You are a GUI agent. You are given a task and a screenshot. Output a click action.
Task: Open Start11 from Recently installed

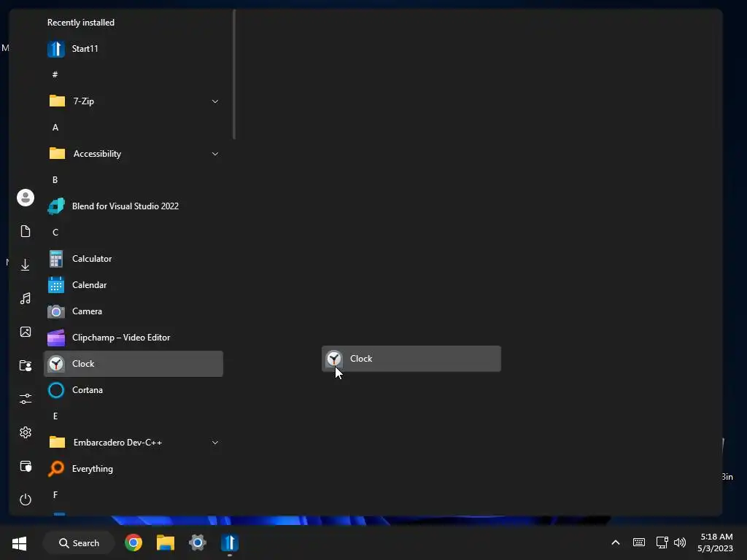[x=133, y=49]
